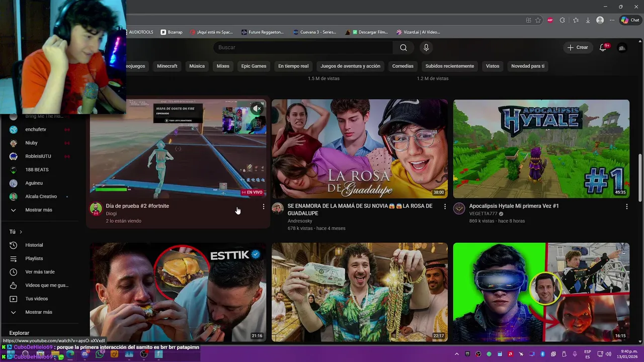The height and width of the screenshot is (362, 644).
Task: Click the split screen icon in address bar
Action: (x=528, y=20)
